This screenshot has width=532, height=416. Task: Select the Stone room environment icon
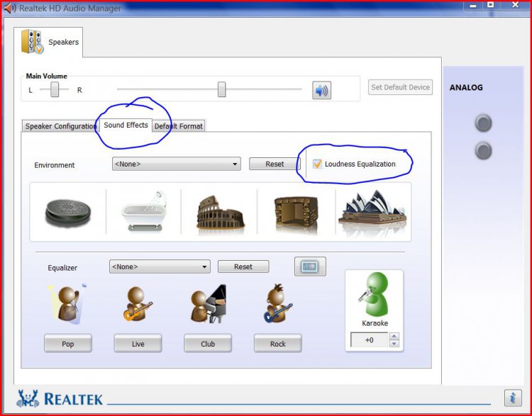pyautogui.click(x=297, y=213)
